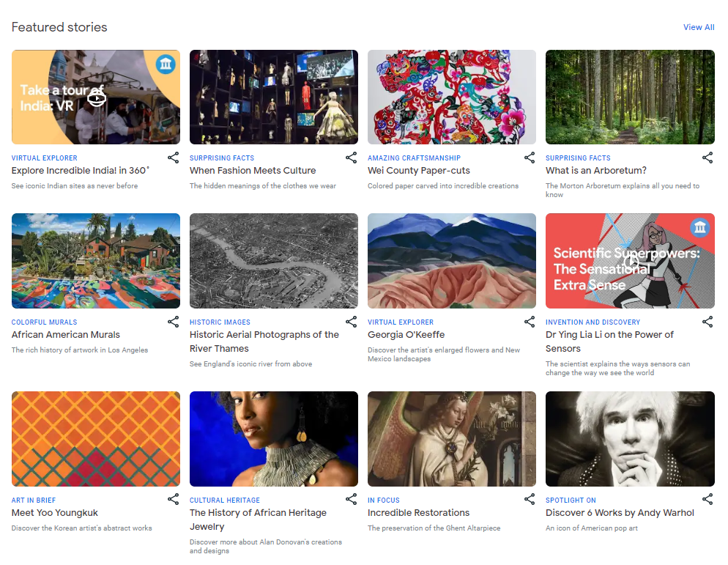Open Historic Aerial Photographs of the River Thames
Viewport: 728px width, 565px height.
264,341
